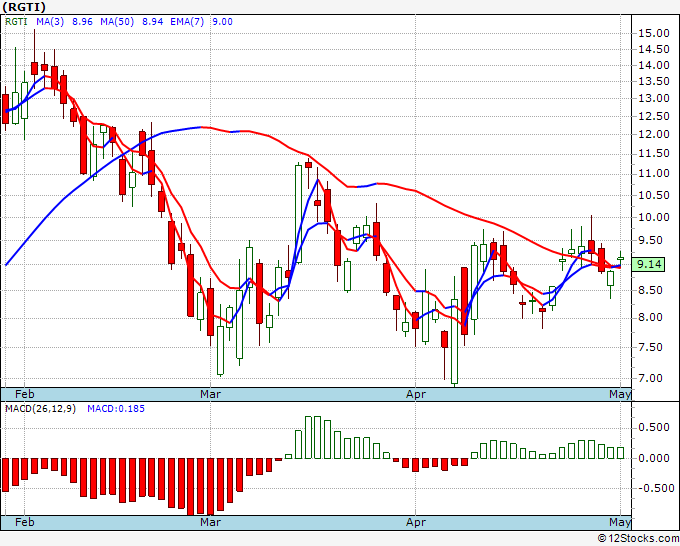The height and width of the screenshot is (546, 680).
Task: Select the EMA(7) value 9.00
Action: point(222,22)
